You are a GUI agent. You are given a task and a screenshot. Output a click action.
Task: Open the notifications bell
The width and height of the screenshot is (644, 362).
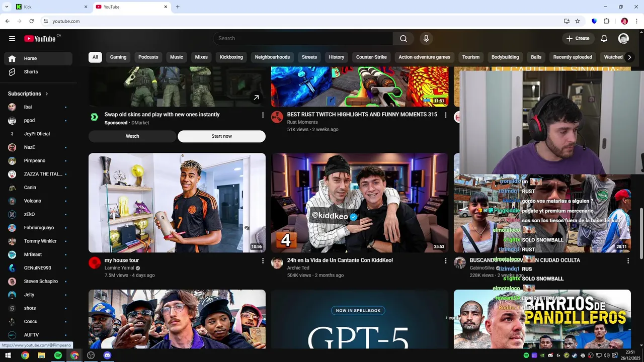tap(604, 39)
